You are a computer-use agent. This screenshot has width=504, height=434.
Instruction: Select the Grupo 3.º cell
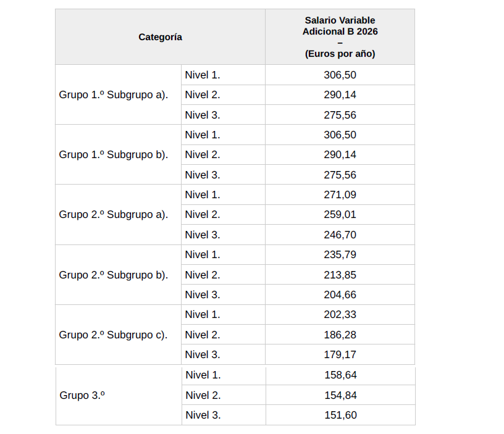(x=119, y=395)
